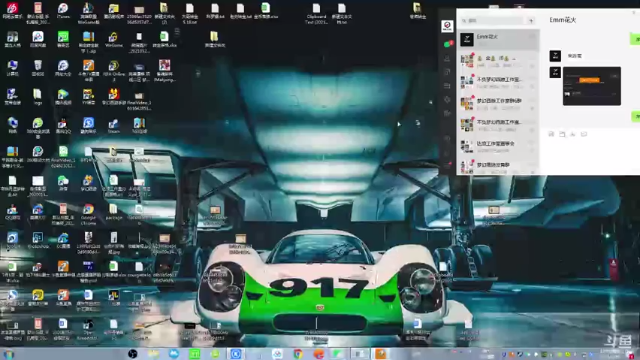The image size is (640, 360).
Task: Open the File Explorer folder on taskbar
Action: pos(153,354)
